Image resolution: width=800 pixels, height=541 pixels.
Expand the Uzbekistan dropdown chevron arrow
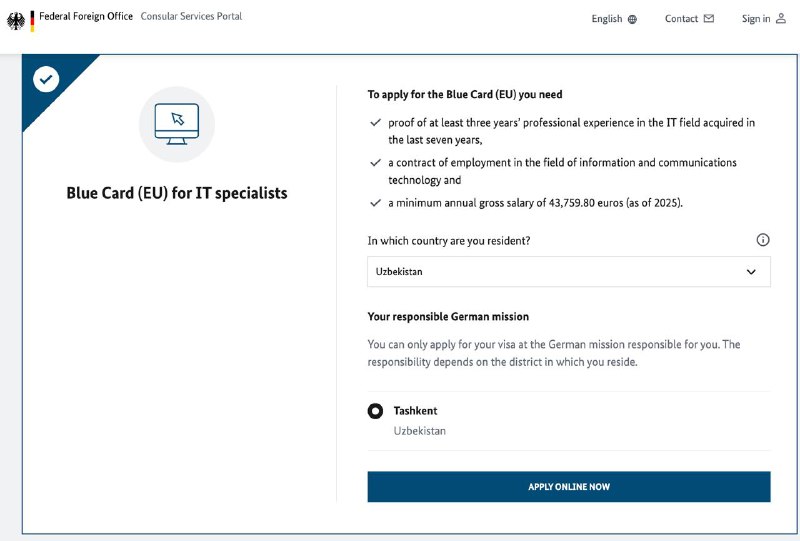click(751, 272)
